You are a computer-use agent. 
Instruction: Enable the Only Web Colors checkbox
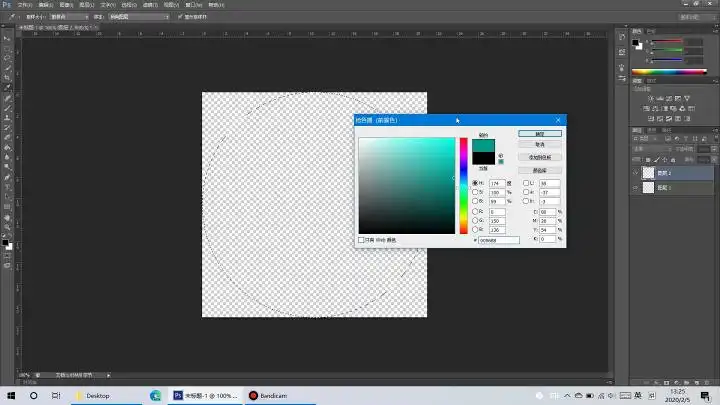coord(362,240)
